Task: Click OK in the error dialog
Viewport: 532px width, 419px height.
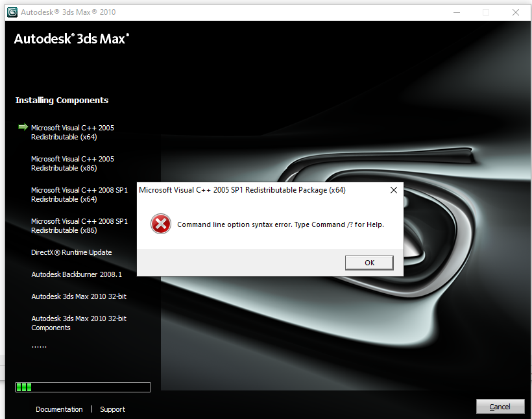Action: click(x=369, y=263)
